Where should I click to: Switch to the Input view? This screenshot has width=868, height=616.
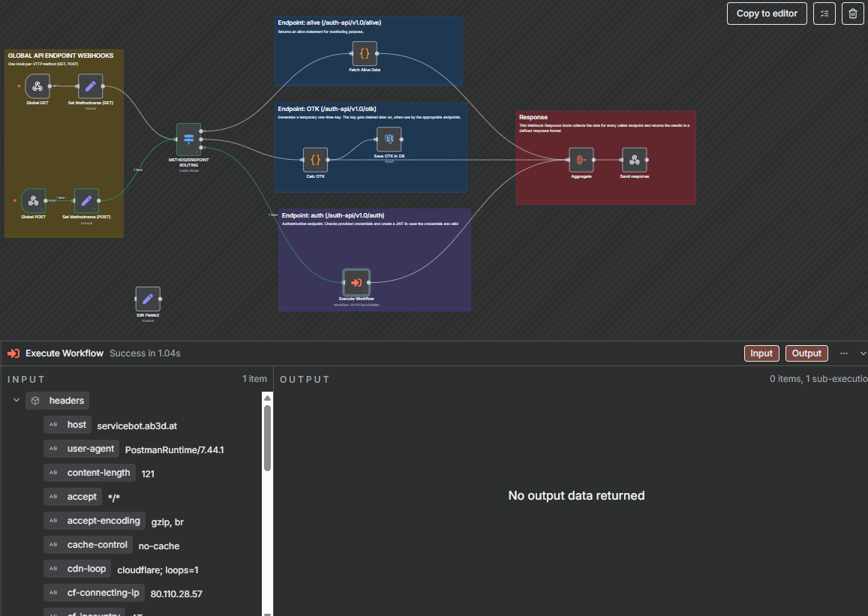click(761, 353)
